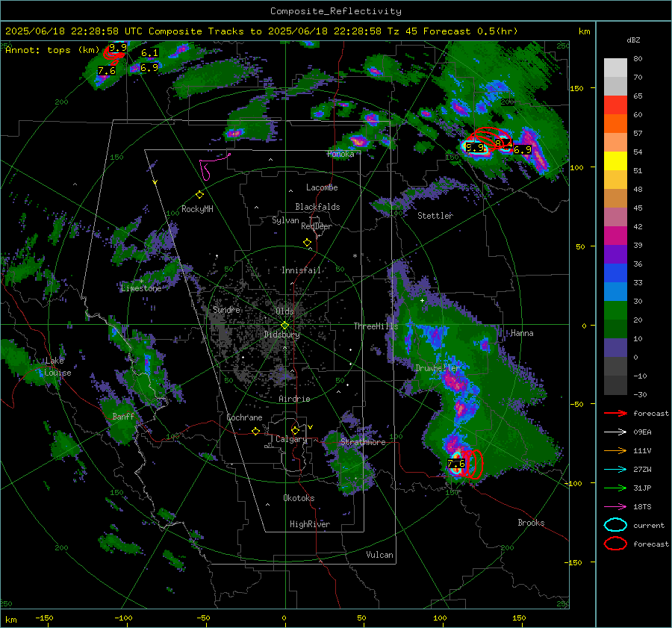The image size is (672, 628).
Task: Click the 09EA legend label
Action: tap(642, 432)
